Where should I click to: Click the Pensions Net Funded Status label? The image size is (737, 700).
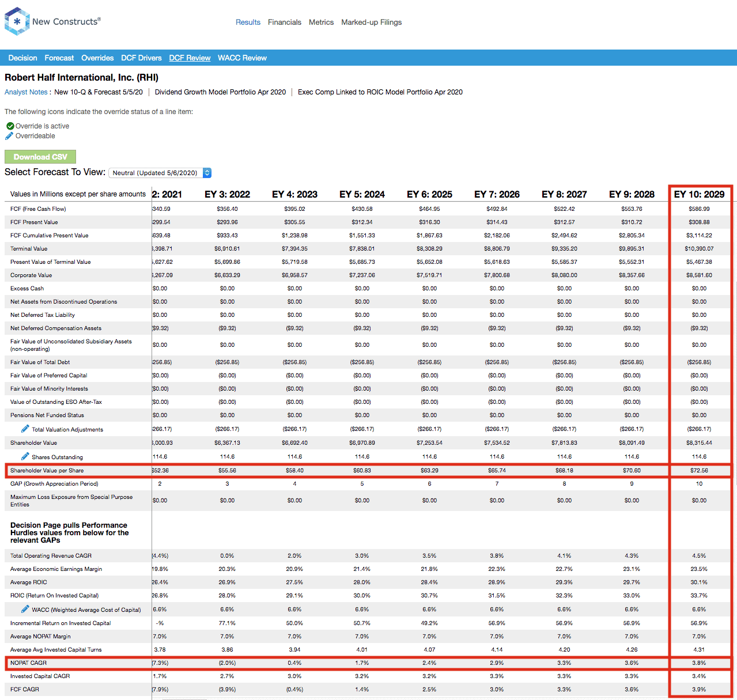coord(47,415)
